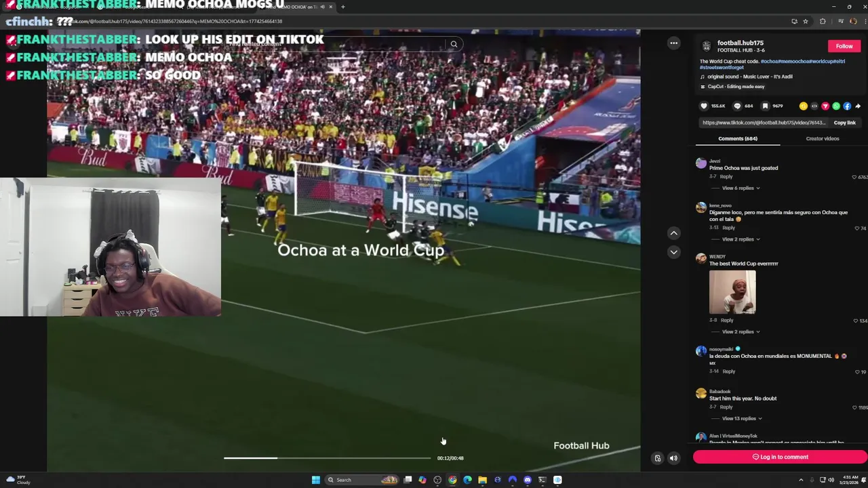The height and width of the screenshot is (488, 868).
Task: Follow football.hub175
Action: (844, 46)
